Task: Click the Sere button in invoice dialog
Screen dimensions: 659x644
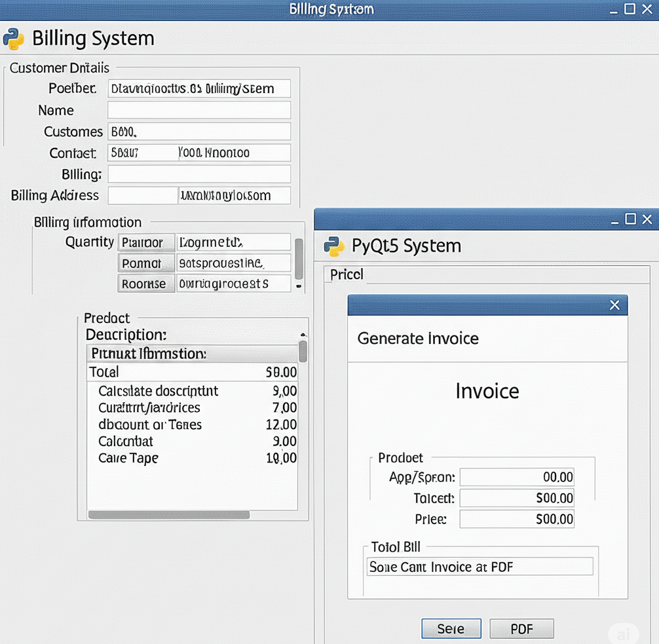Action: (451, 629)
